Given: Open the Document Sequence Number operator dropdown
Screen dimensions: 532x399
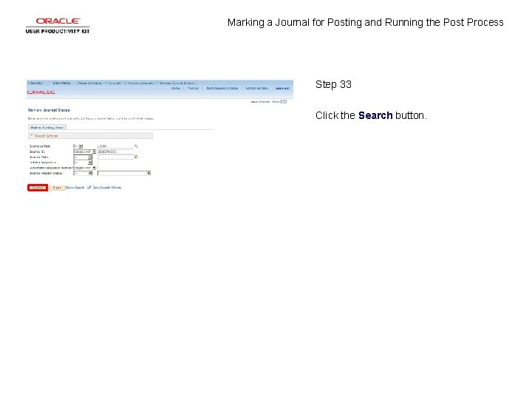Looking at the screenshot, I should coord(85,168).
